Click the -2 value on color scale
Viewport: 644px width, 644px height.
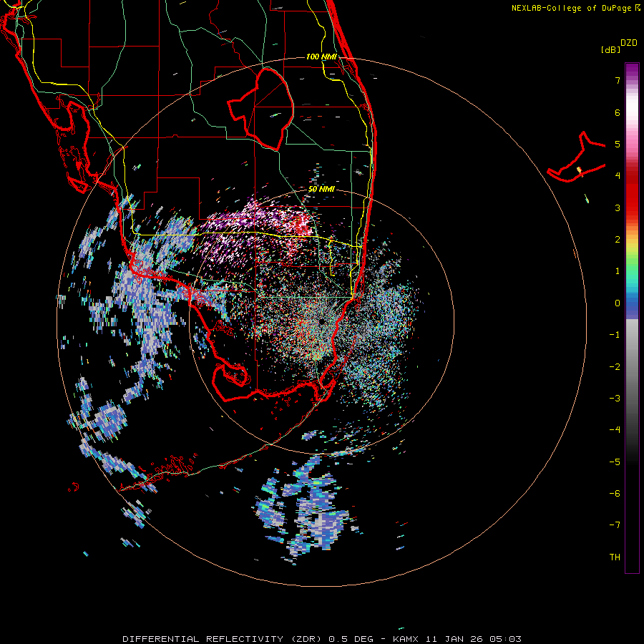click(615, 367)
